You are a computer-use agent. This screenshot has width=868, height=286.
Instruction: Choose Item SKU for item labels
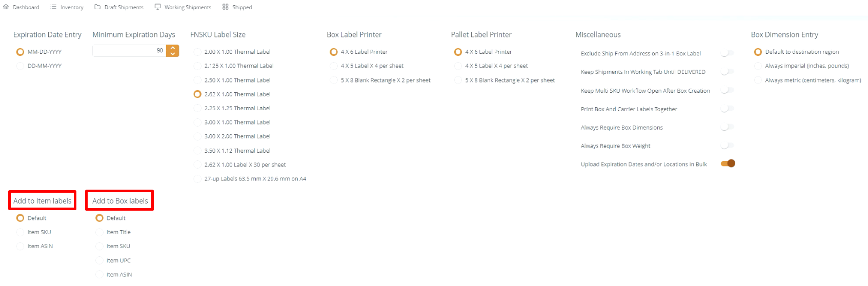[21, 233]
